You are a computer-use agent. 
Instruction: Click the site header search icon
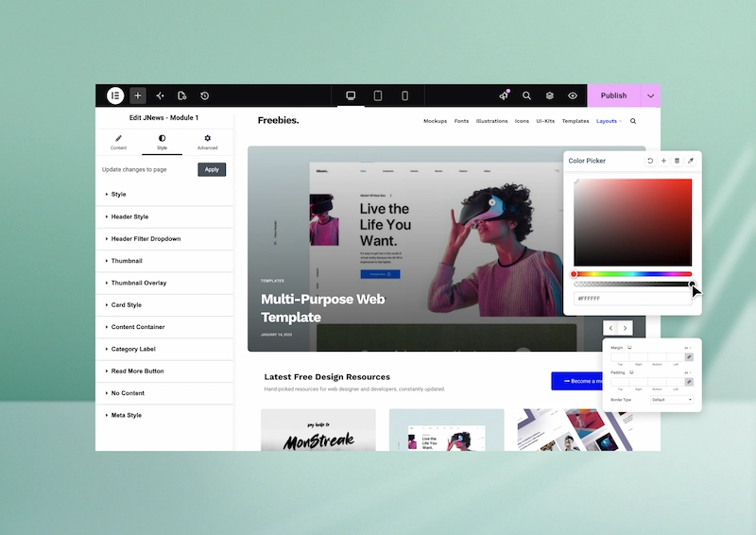coord(633,121)
